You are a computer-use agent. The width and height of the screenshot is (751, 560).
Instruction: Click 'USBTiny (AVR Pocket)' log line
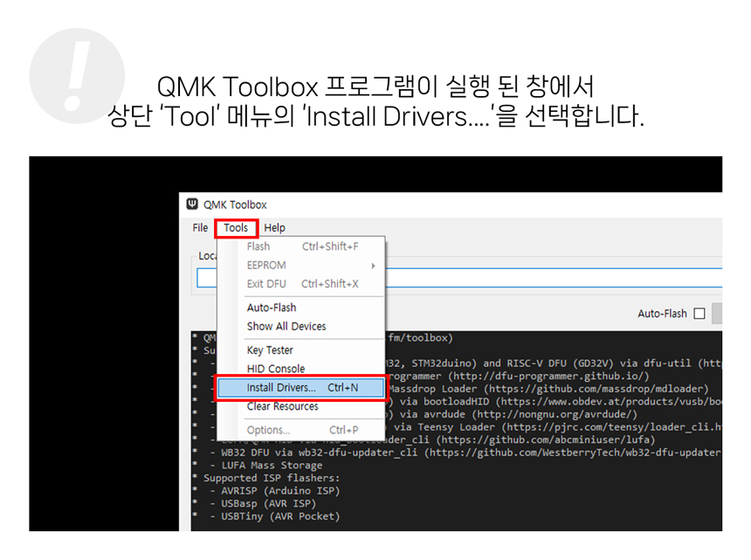tap(280, 516)
